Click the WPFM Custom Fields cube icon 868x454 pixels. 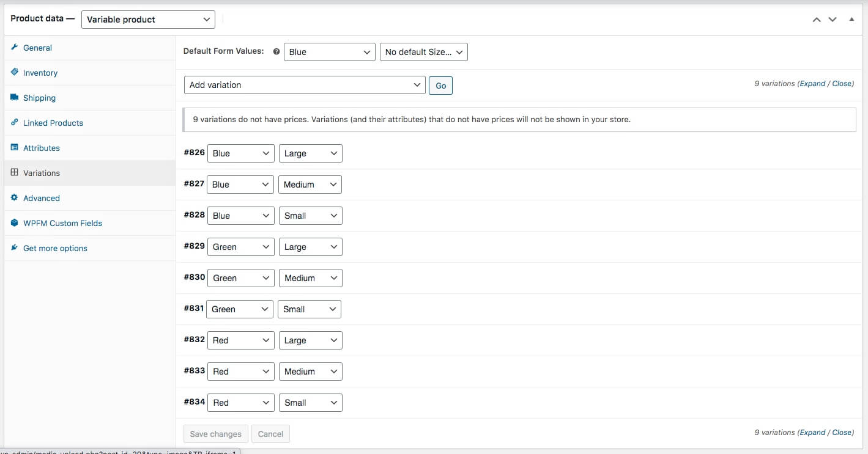15,222
